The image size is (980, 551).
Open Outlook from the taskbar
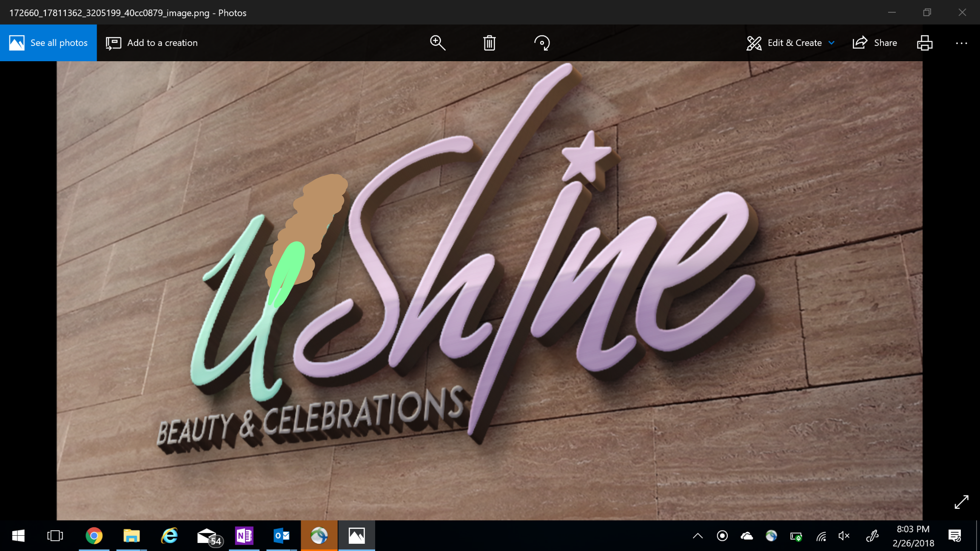282,536
